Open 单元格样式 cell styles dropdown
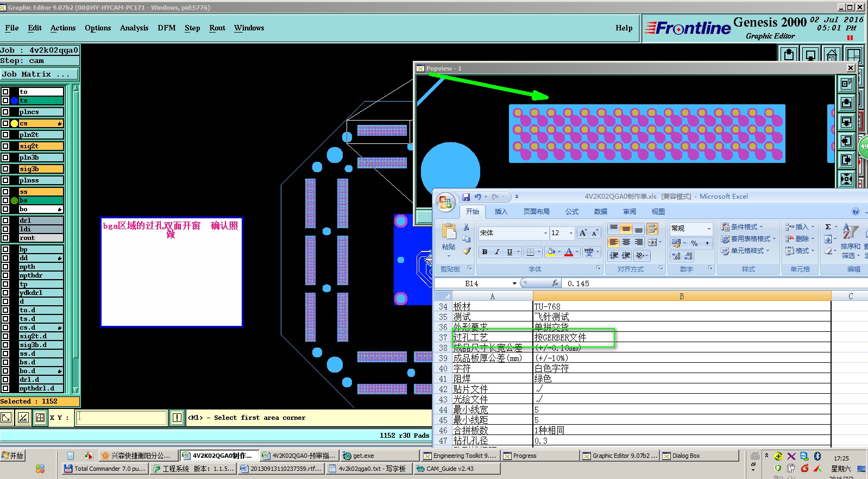 click(x=745, y=251)
